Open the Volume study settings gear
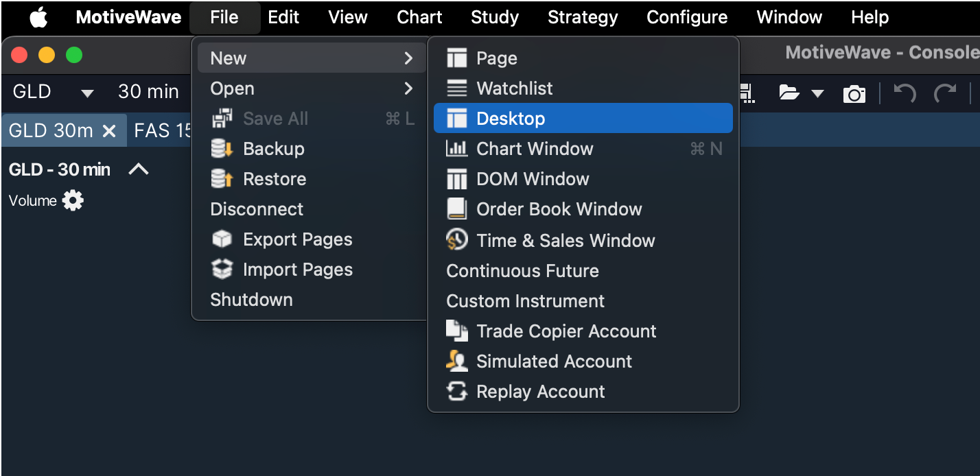Screen dimensions: 980x476 (73, 201)
